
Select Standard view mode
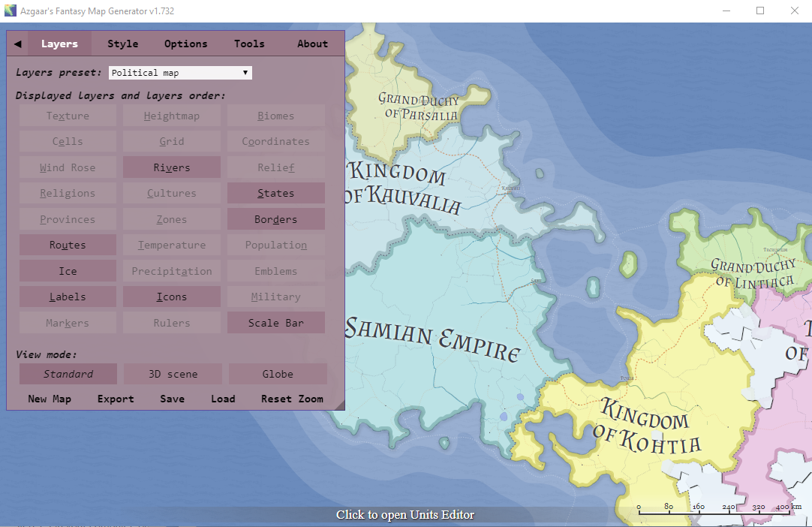coord(68,374)
